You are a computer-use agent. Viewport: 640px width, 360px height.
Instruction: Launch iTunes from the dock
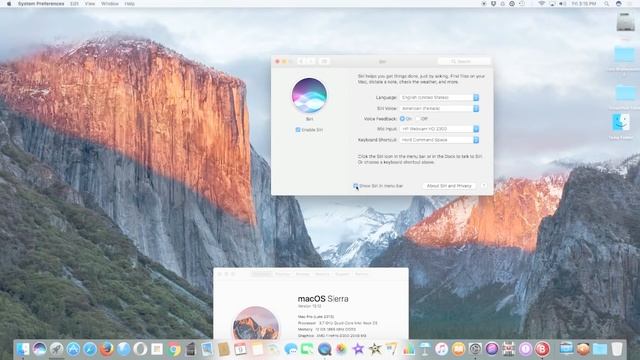pos(442,349)
